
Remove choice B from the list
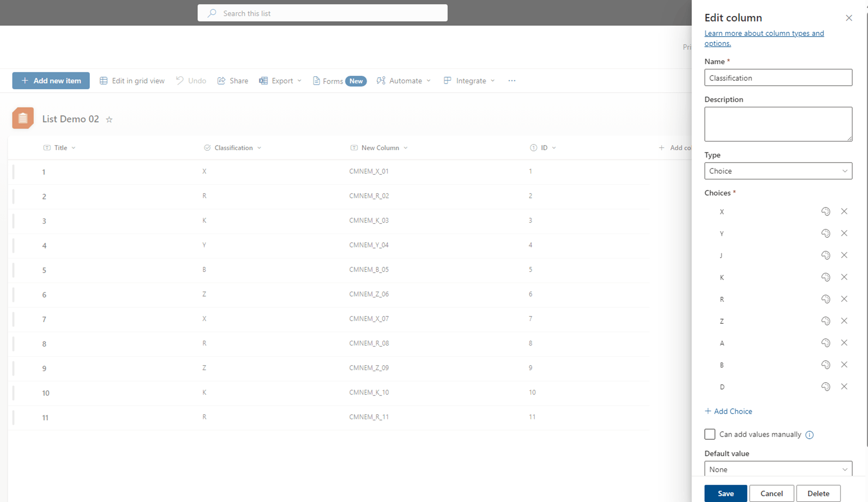pyautogui.click(x=844, y=364)
